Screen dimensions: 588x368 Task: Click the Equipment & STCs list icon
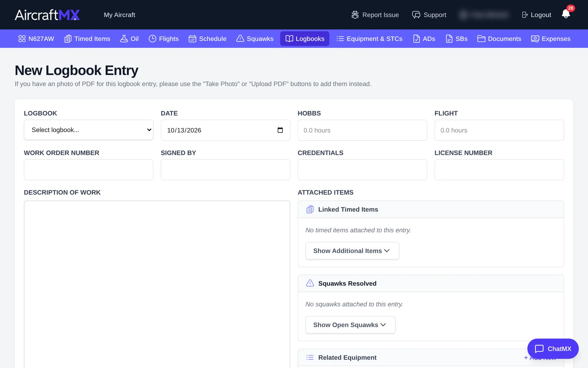click(340, 39)
